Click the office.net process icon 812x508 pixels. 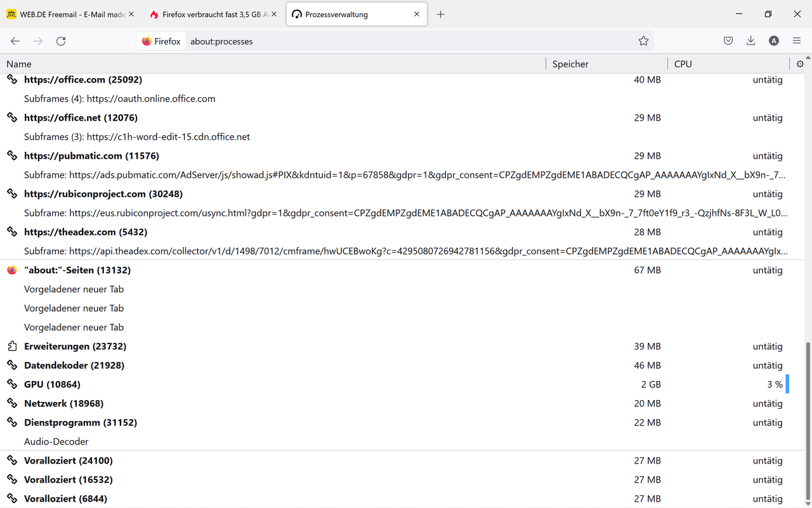point(12,117)
